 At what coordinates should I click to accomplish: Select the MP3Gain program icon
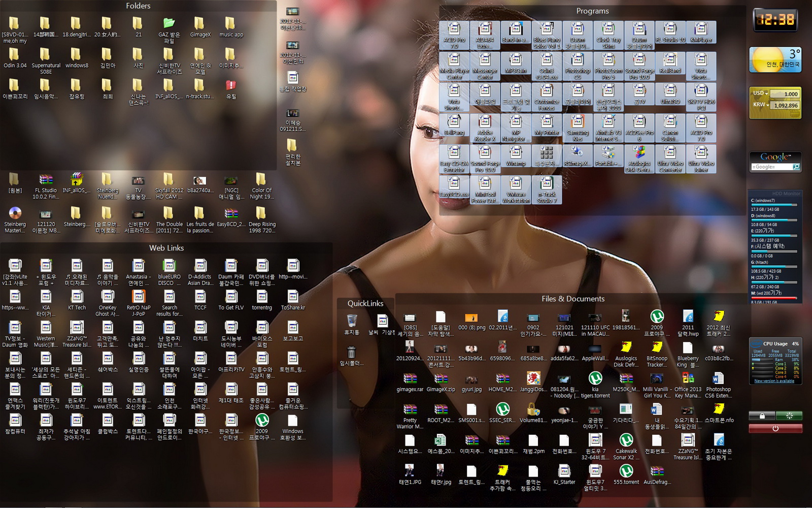coord(516,63)
